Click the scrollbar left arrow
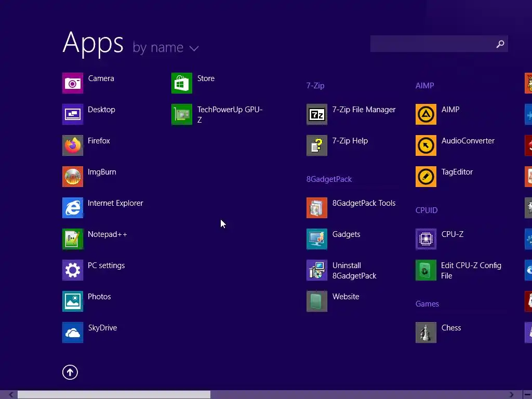The image size is (532, 399). [11, 395]
